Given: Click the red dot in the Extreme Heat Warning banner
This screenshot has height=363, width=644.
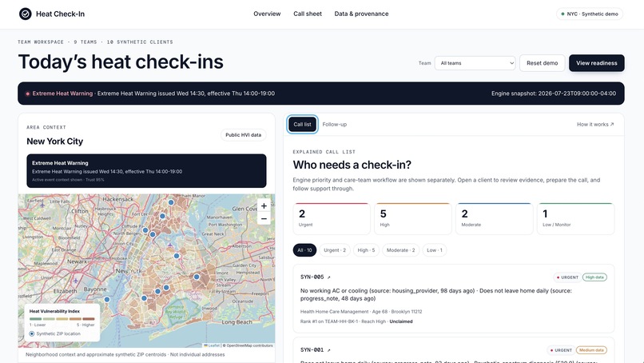Looking at the screenshot, I should pos(27,94).
